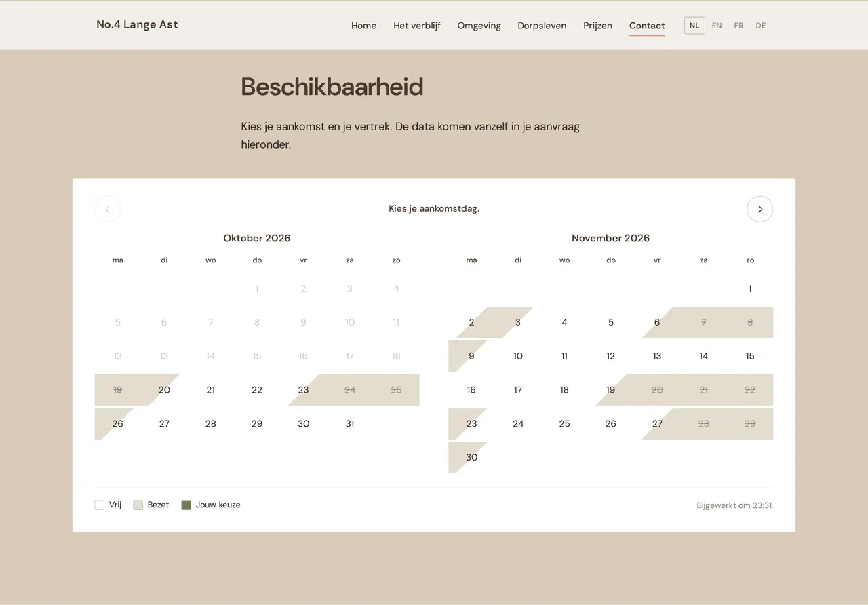Select 21 October in the calendar
868x605 pixels.
point(210,390)
